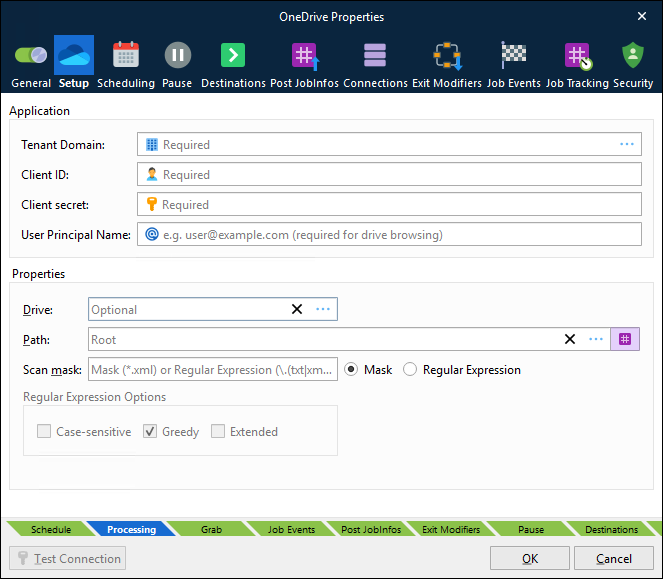Click the purple hash button next to Path
The image size is (663, 579).
click(x=625, y=339)
